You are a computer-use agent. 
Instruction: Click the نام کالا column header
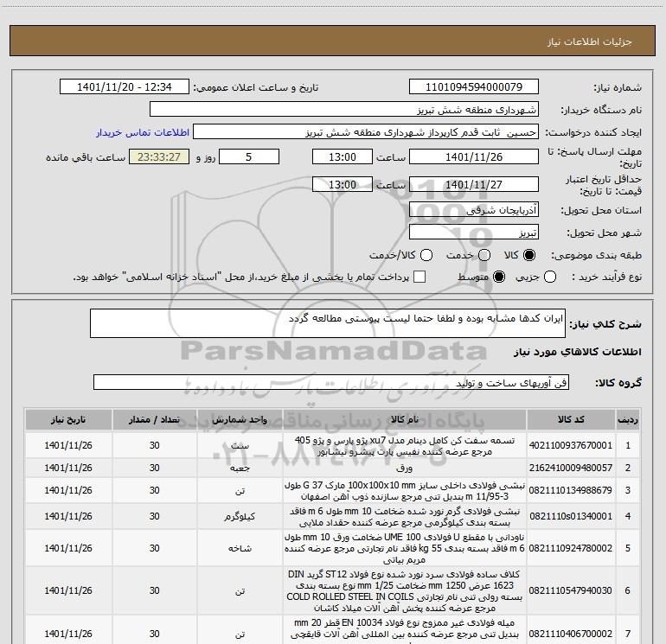coord(405,419)
